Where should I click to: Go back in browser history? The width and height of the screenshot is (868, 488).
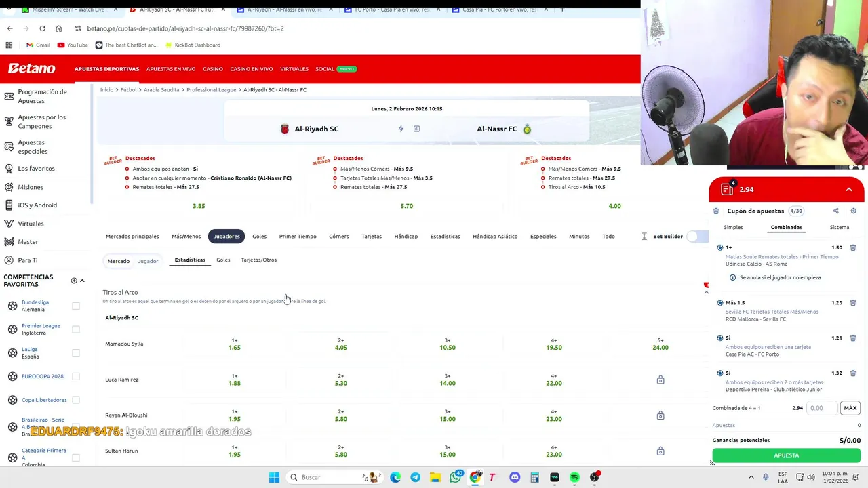(x=9, y=28)
